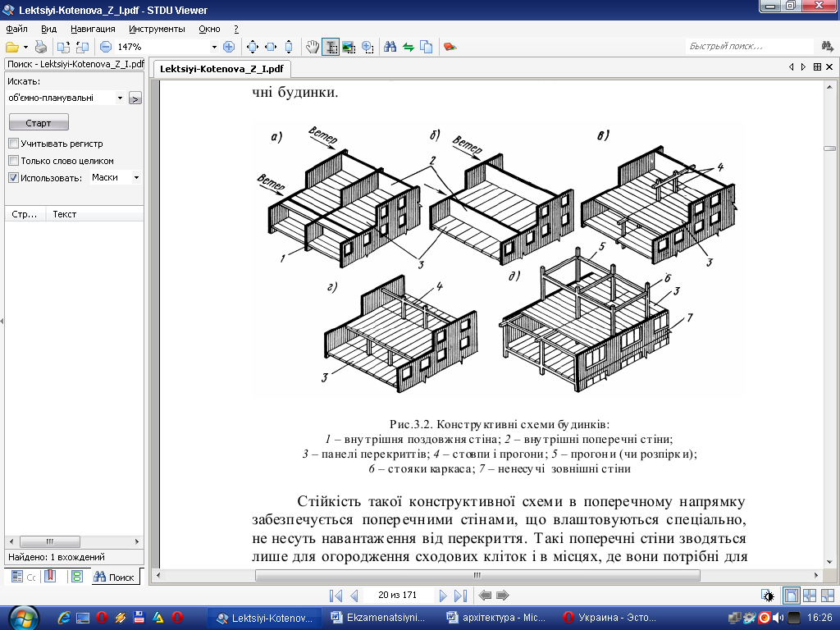Image resolution: width=840 pixels, height=630 pixels.
Task: Rotate page counterclockwise with toolbar icon
Action: click(x=82, y=47)
